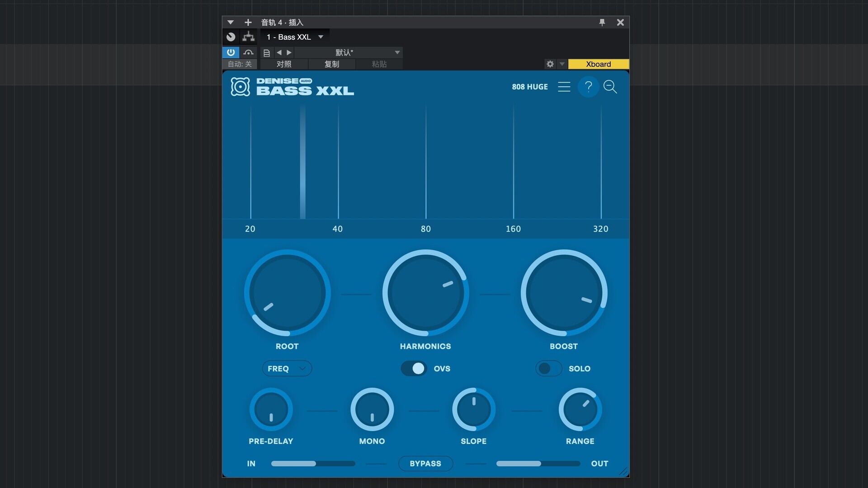Open the 1 - Bass XXL plugin selector
Image resolution: width=868 pixels, height=488 pixels.
[x=295, y=37]
